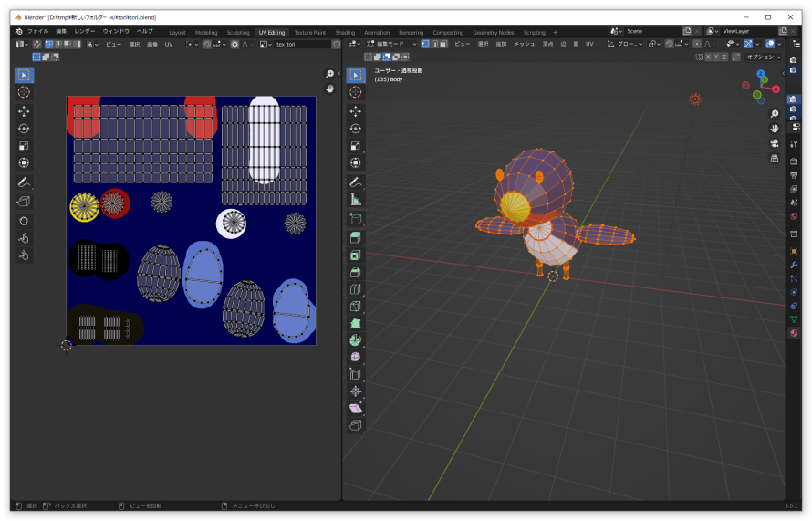Select the Loop Cut tool
This screenshot has width=812, height=521.
point(356,289)
